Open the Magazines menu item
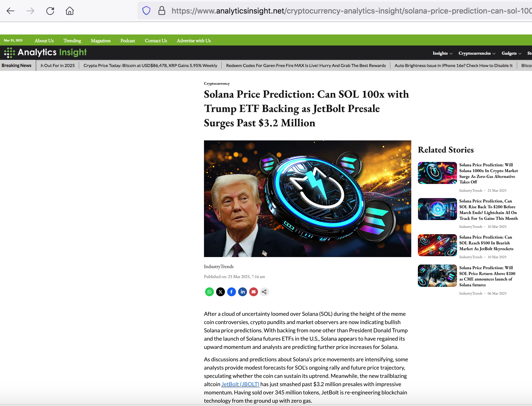Viewport: 532px width, 406px height. click(x=101, y=41)
